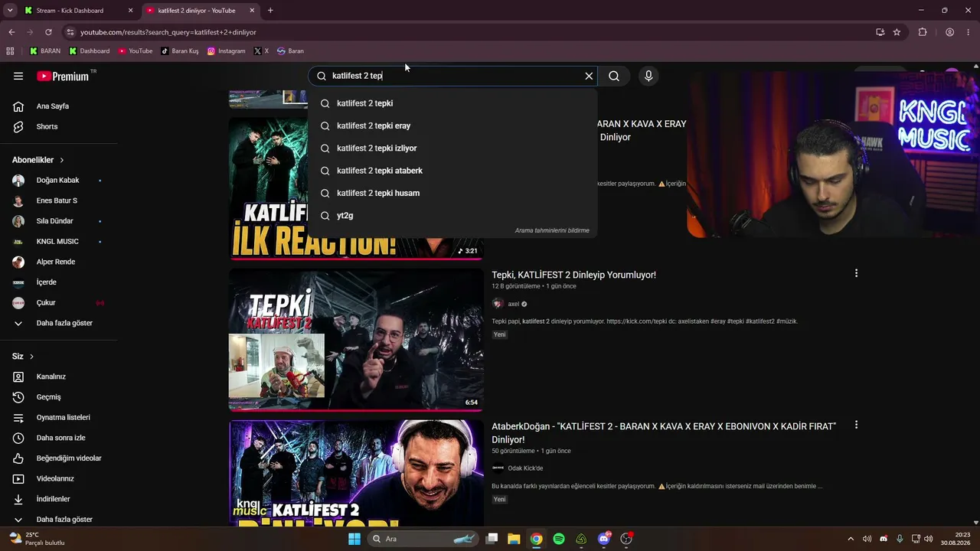
Task: Go back with the browser back arrow
Action: coord(11,32)
